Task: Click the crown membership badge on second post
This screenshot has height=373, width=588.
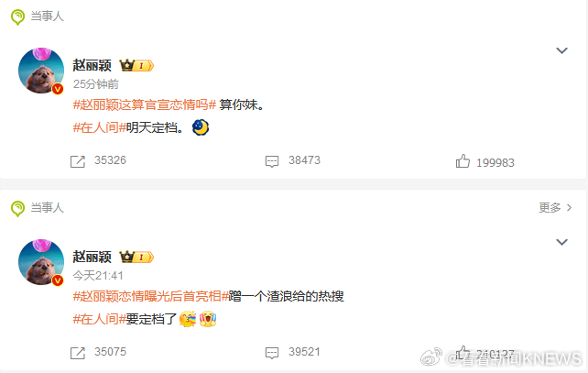Action: [136, 257]
